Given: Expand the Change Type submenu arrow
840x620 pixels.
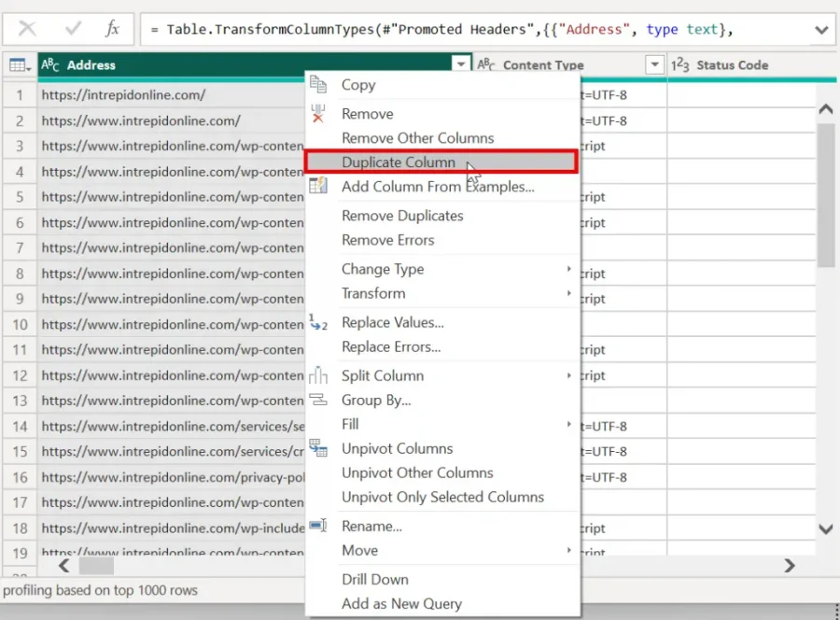Looking at the screenshot, I should [x=569, y=269].
